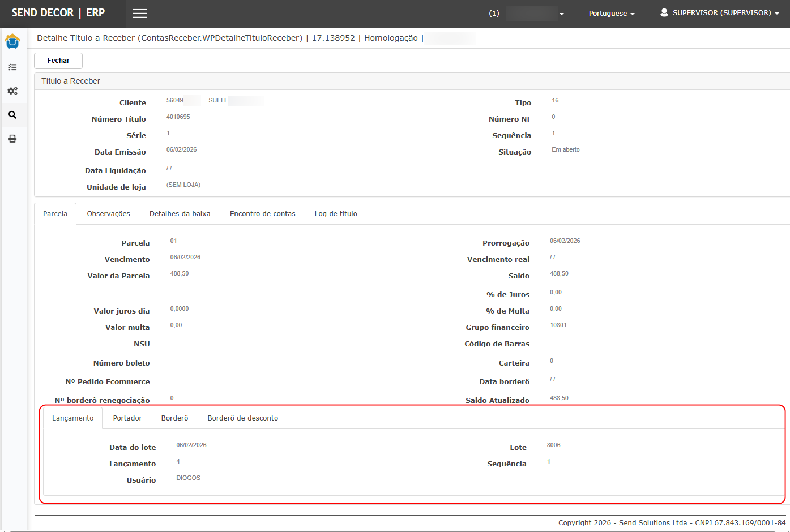
Task: Click the printer icon in sidebar
Action: coord(12,139)
